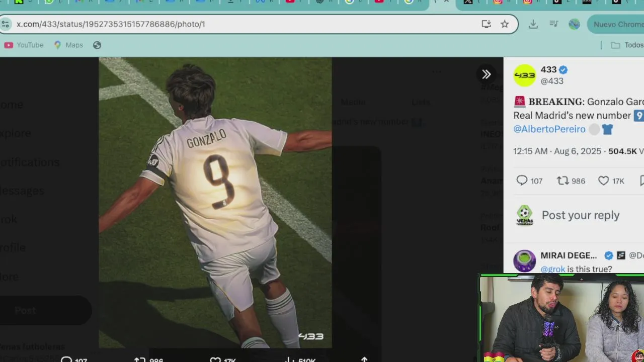The width and height of the screenshot is (644, 362).
Task: Close the active browser tab
Action: pos(446,2)
